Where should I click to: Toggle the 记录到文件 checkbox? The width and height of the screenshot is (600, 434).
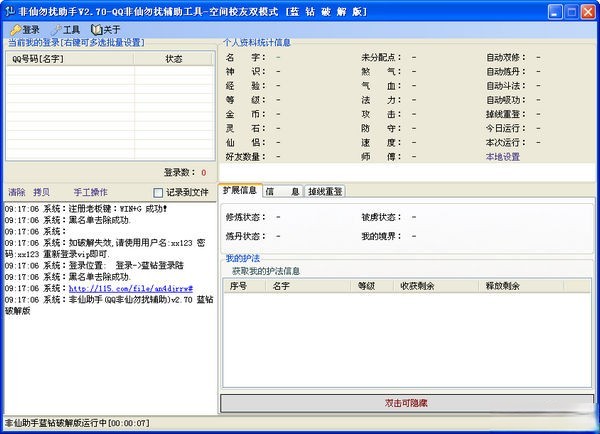point(157,192)
